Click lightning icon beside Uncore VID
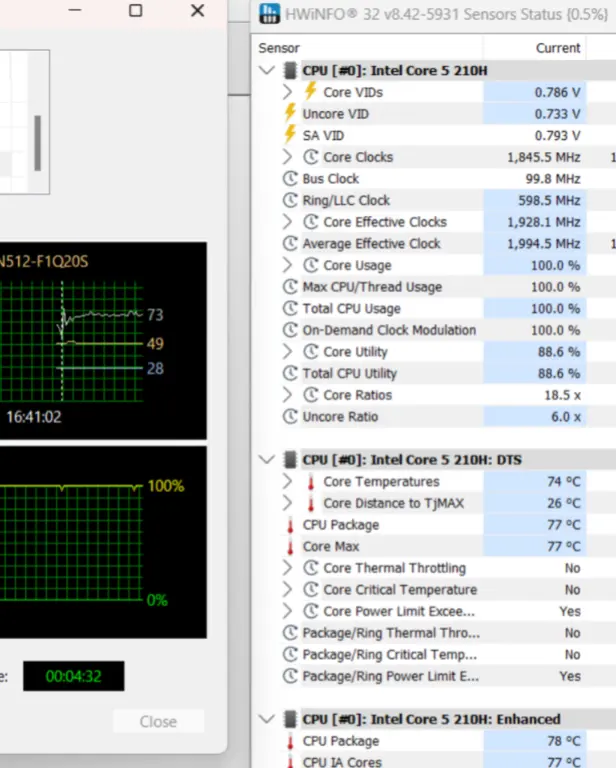 pyautogui.click(x=290, y=113)
